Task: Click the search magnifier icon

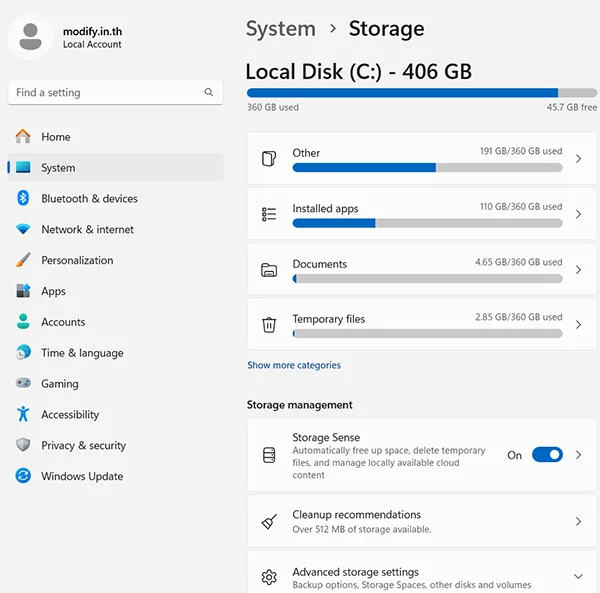Action: pyautogui.click(x=209, y=92)
